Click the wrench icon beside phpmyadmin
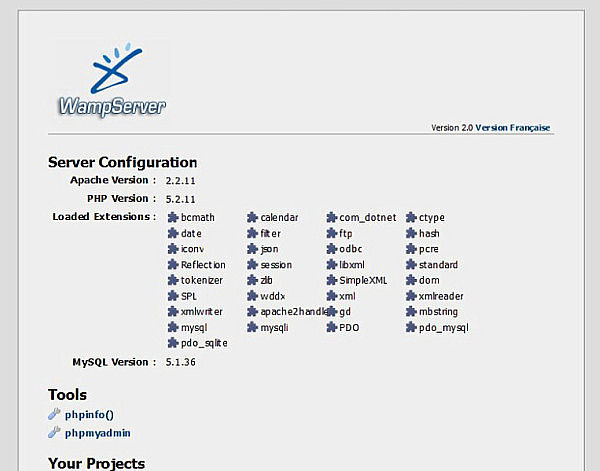The image size is (600, 471). [54, 432]
